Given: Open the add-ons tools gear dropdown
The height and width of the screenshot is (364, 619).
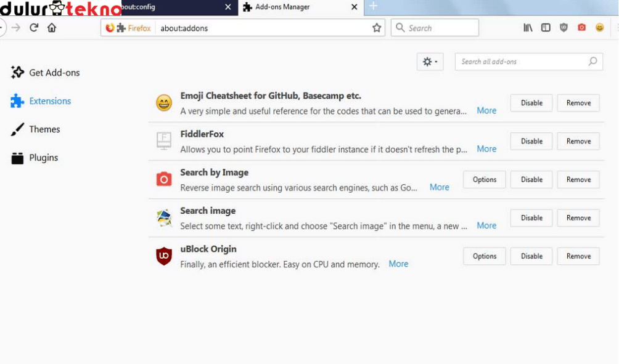Looking at the screenshot, I should click(430, 62).
